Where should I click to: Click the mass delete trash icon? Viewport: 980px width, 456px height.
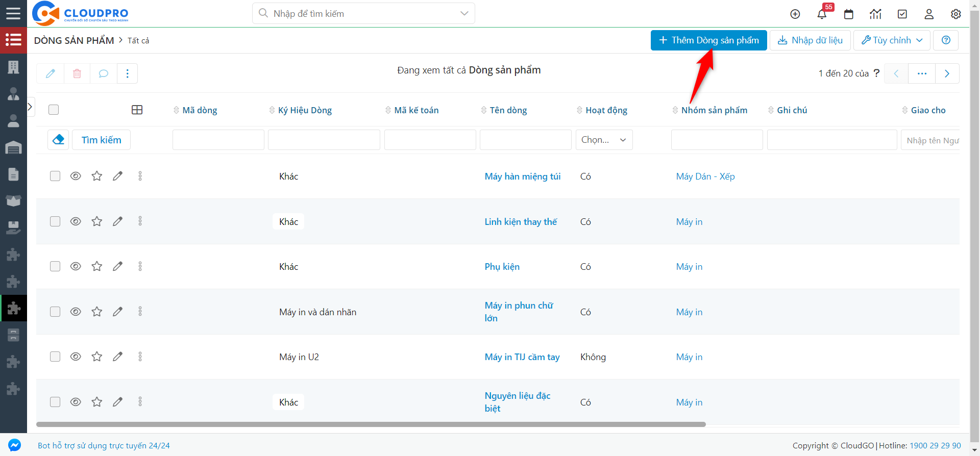coord(77,73)
